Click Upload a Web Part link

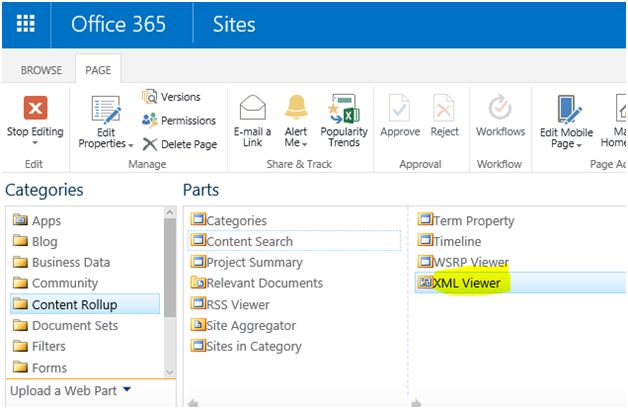click(63, 390)
